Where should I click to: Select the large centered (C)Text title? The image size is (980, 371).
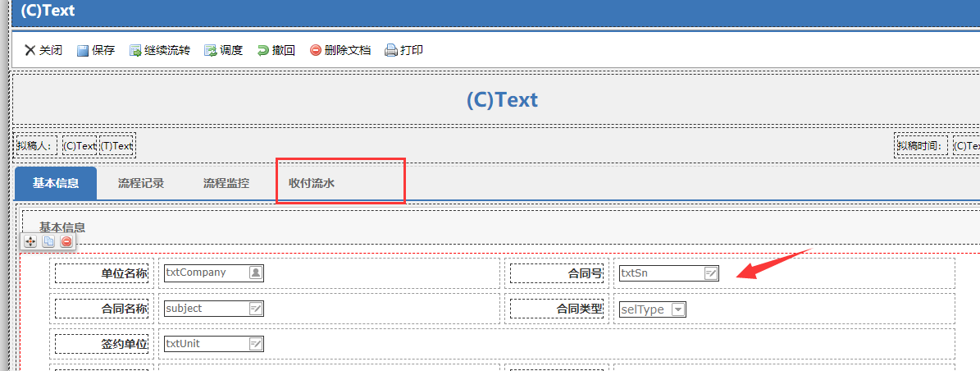click(x=502, y=100)
